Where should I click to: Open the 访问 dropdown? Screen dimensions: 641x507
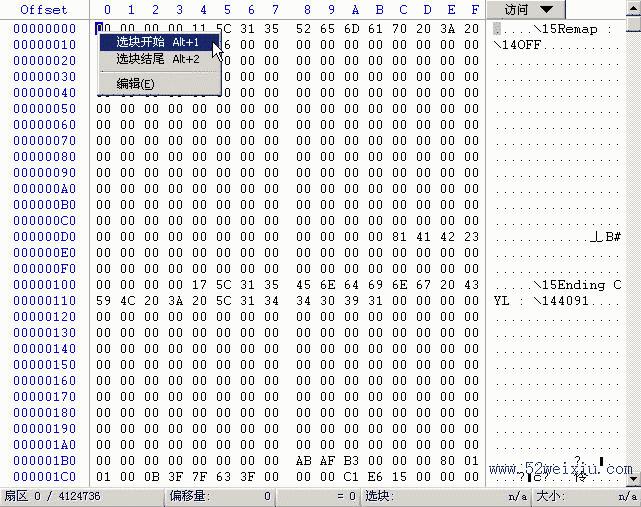click(527, 9)
